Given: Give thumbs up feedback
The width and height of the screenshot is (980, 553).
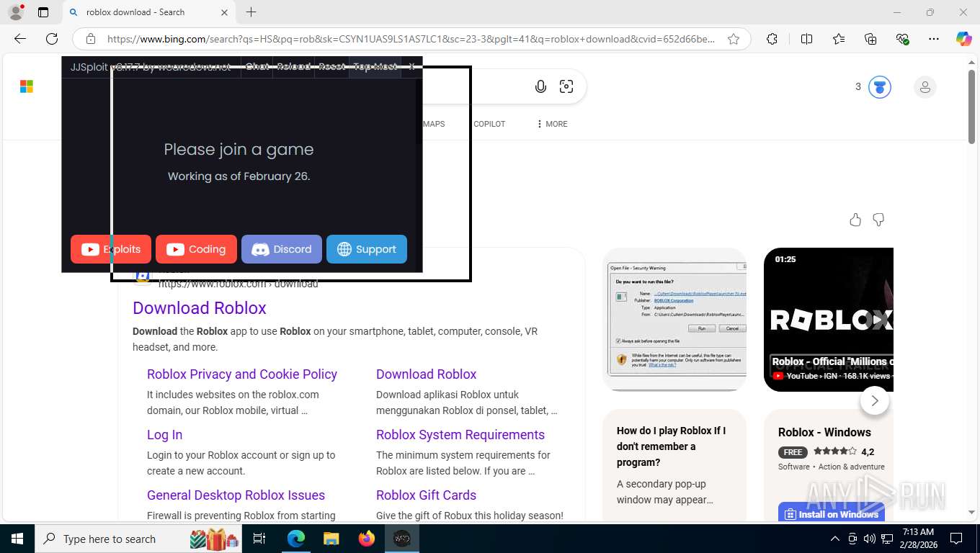Looking at the screenshot, I should pos(855,220).
